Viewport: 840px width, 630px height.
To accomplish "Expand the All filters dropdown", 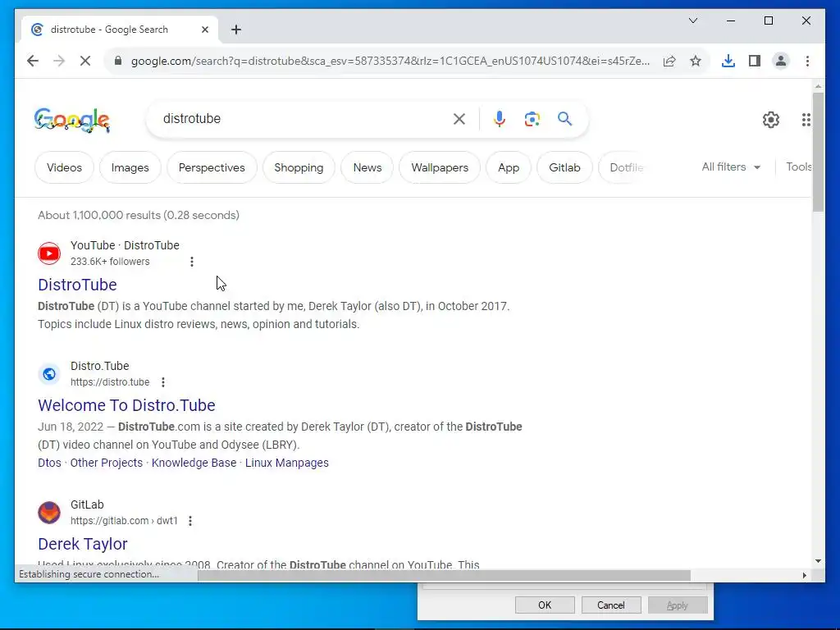I will click(x=731, y=167).
